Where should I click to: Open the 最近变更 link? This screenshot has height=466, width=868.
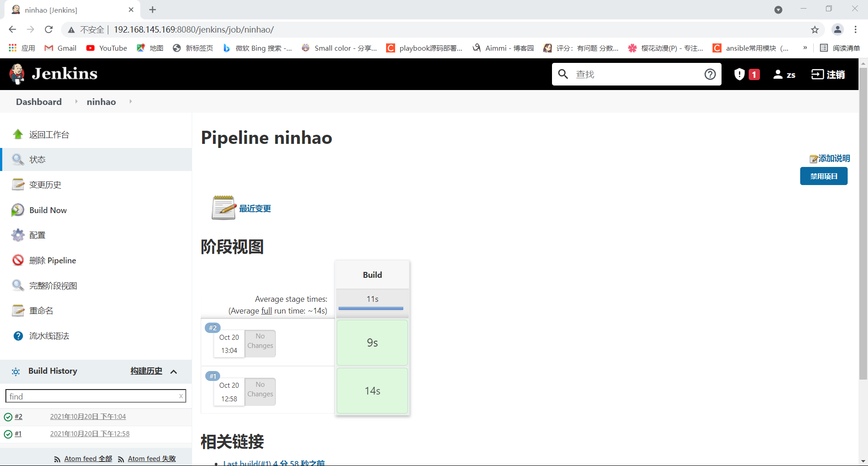click(255, 208)
